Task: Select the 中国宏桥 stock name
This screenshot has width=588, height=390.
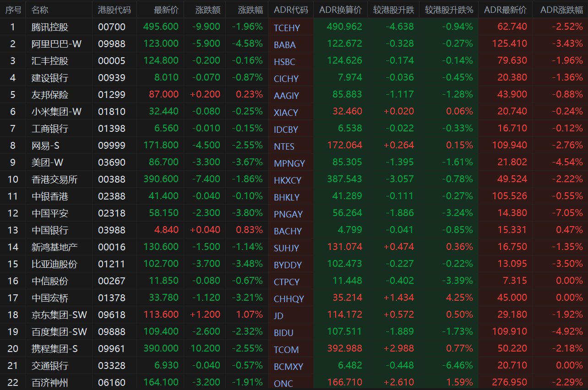Action: [50, 298]
